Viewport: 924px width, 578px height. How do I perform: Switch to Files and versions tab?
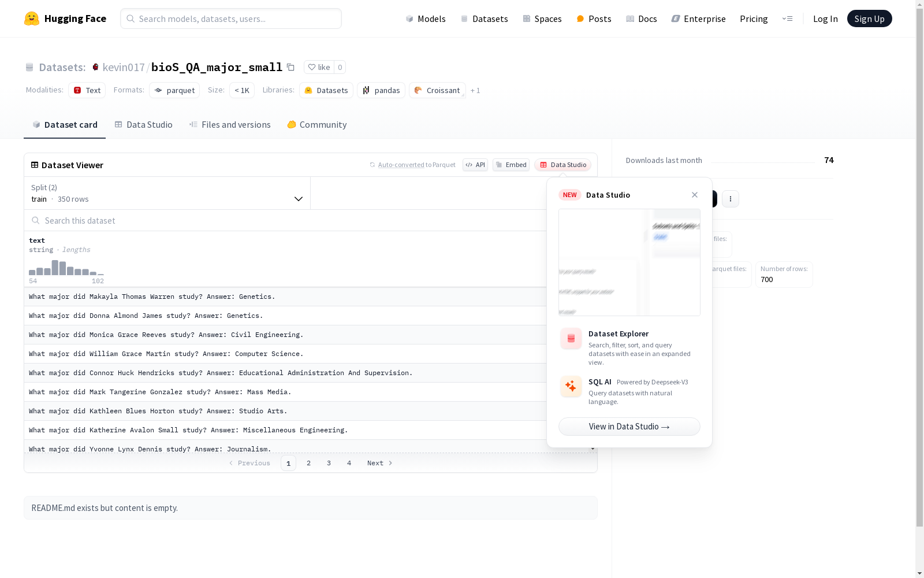click(230, 124)
